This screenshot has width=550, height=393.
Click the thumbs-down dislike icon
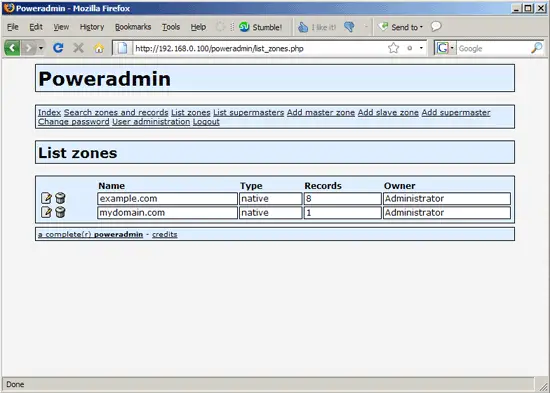349,27
